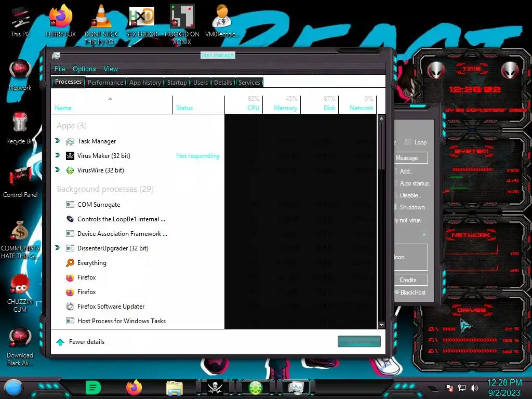Viewport: 532px width, 399px height.
Task: Switch to the Details tab
Action: [223, 83]
